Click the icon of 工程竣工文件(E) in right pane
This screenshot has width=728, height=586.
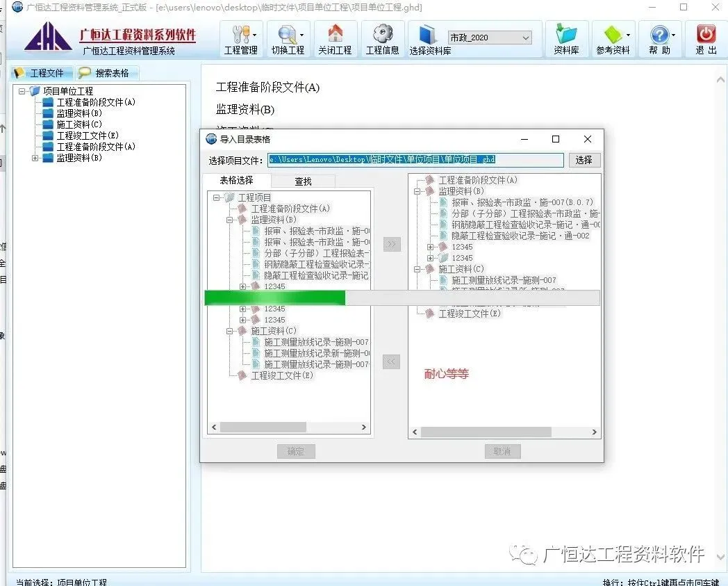(x=430, y=314)
